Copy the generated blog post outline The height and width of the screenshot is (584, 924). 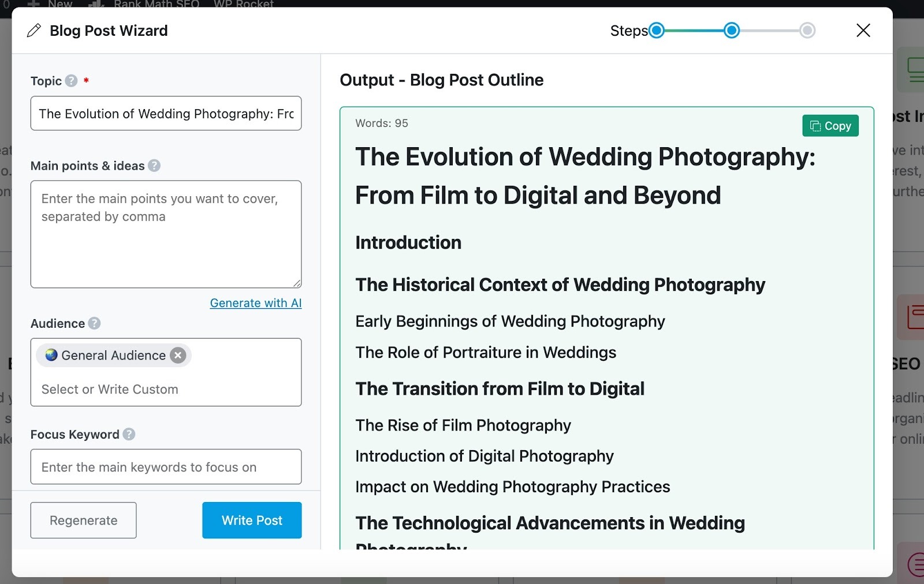830,125
